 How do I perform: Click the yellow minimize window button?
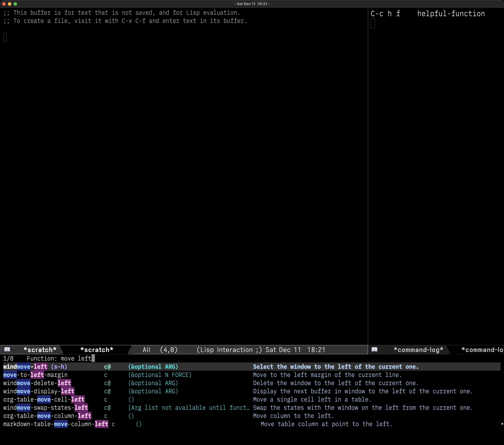coord(10,4)
